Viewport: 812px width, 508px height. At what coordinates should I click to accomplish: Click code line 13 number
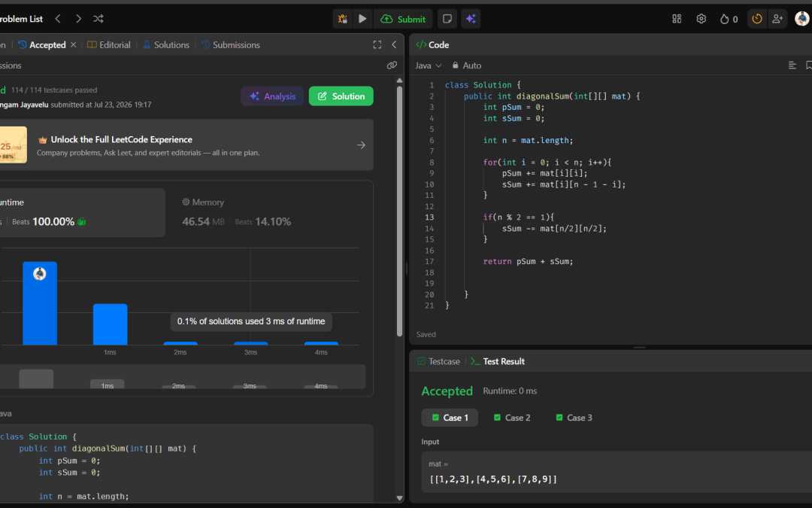pyautogui.click(x=429, y=217)
